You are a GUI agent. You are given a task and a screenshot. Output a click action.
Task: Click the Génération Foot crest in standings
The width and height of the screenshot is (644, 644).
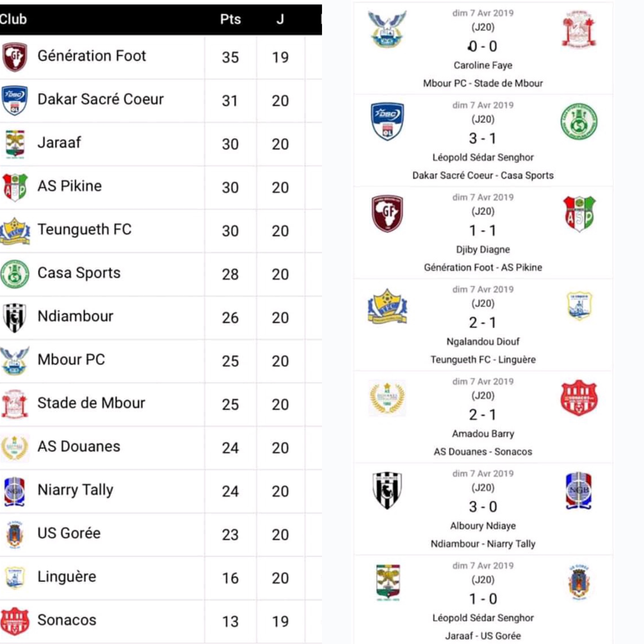(15, 57)
